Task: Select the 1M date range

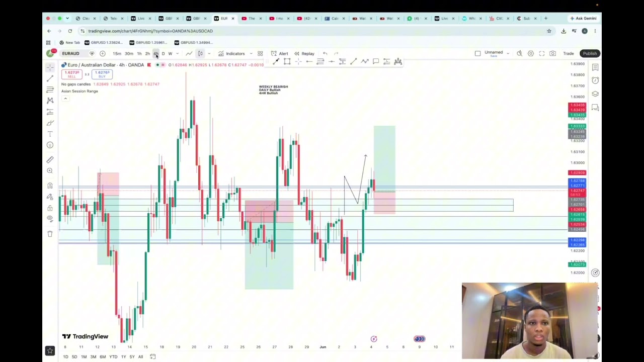Action: click(x=84, y=357)
